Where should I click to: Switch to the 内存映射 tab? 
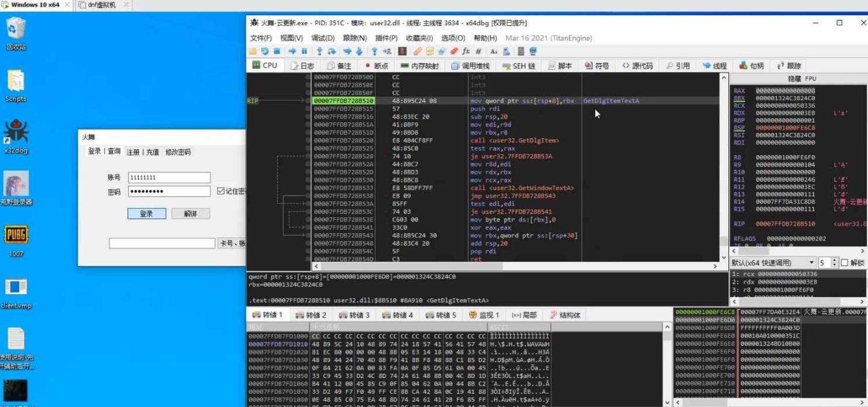tap(419, 66)
